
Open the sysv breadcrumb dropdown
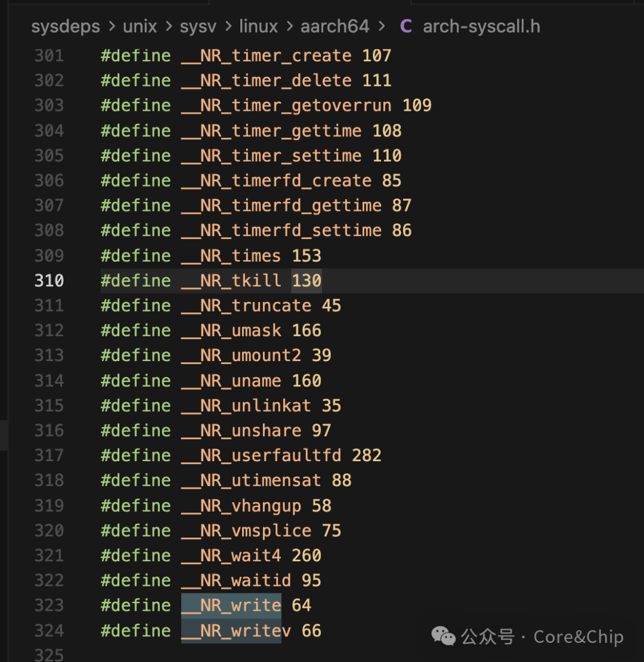(x=197, y=26)
